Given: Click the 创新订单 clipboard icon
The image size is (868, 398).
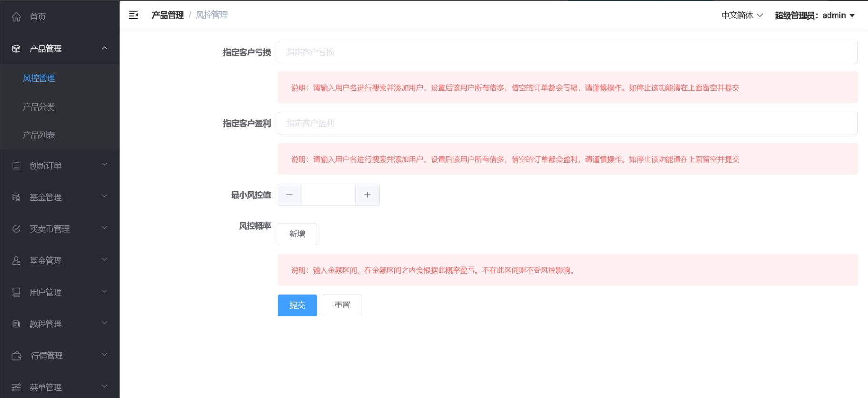Looking at the screenshot, I should 16,165.
